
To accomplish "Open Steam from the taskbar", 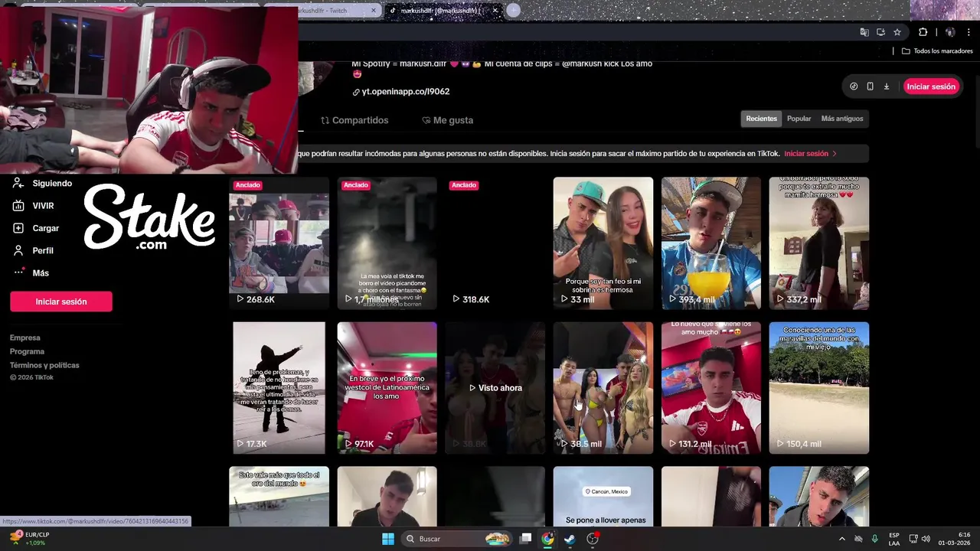I will (570, 539).
